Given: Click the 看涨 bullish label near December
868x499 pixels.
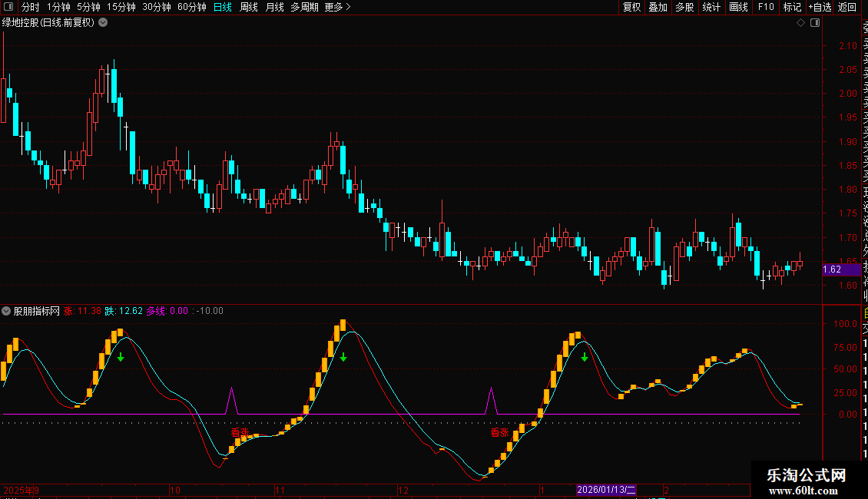Looking at the screenshot, I should pyautogui.click(x=500, y=432).
